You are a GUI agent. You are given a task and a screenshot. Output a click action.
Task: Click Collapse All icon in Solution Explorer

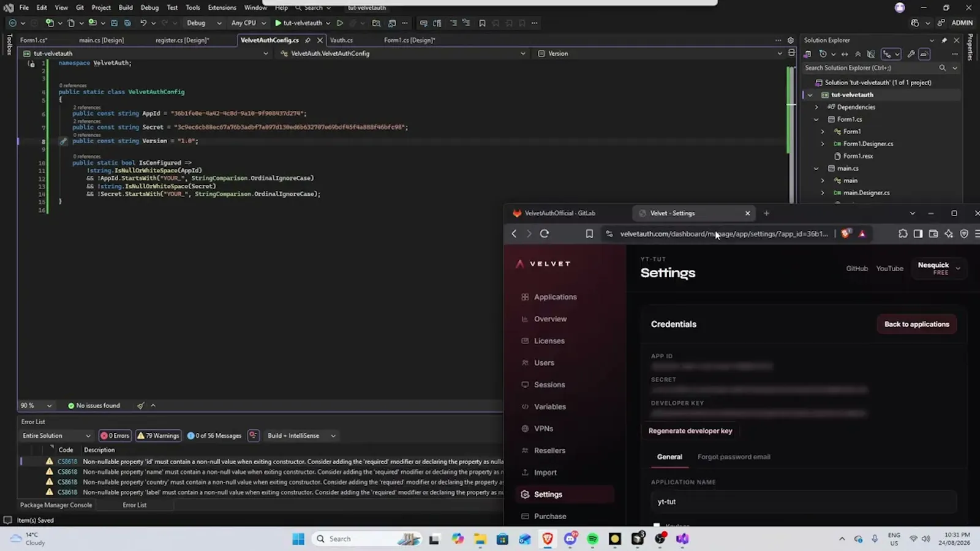[858, 54]
